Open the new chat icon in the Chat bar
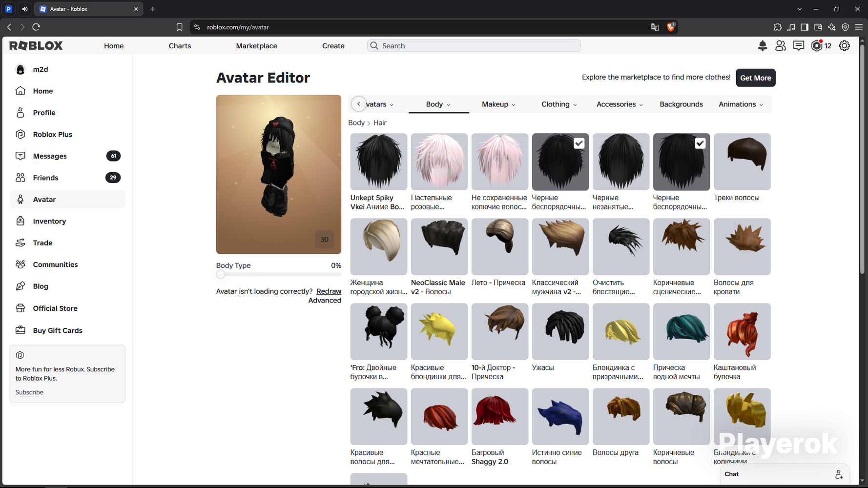 839,474
